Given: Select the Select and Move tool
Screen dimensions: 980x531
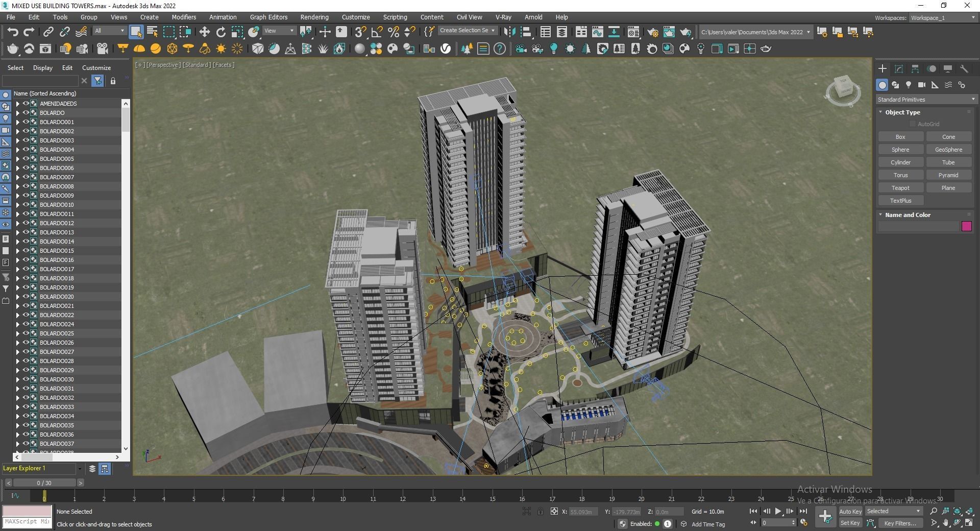Looking at the screenshot, I should 205,32.
